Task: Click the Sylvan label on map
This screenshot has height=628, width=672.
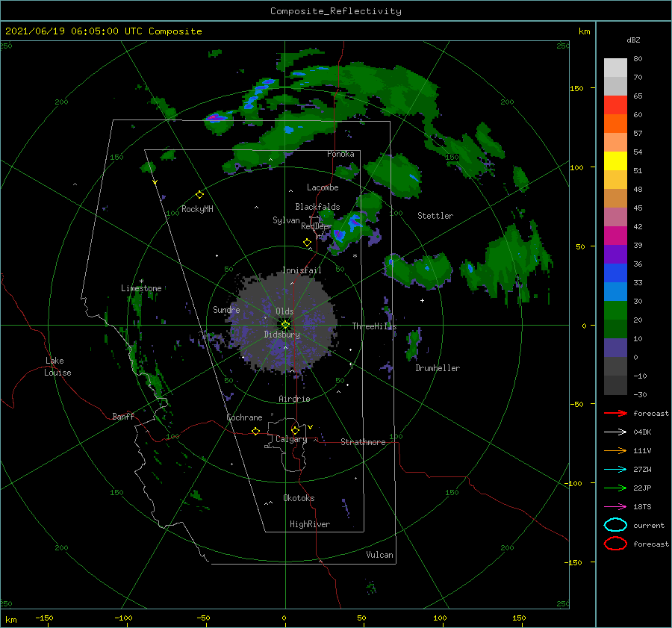Action: click(286, 220)
